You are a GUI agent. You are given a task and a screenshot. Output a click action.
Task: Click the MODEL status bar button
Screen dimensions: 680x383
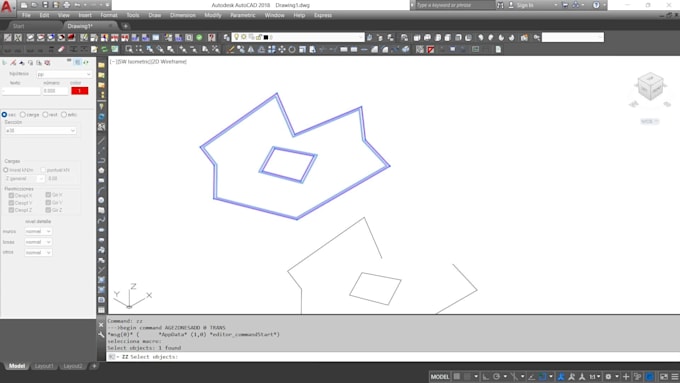click(x=440, y=376)
